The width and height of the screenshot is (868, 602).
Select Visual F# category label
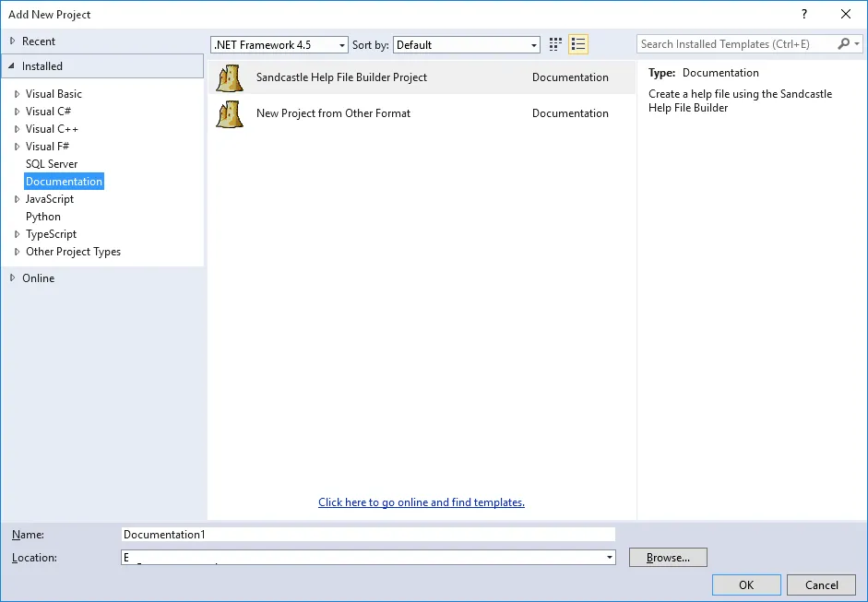48,147
